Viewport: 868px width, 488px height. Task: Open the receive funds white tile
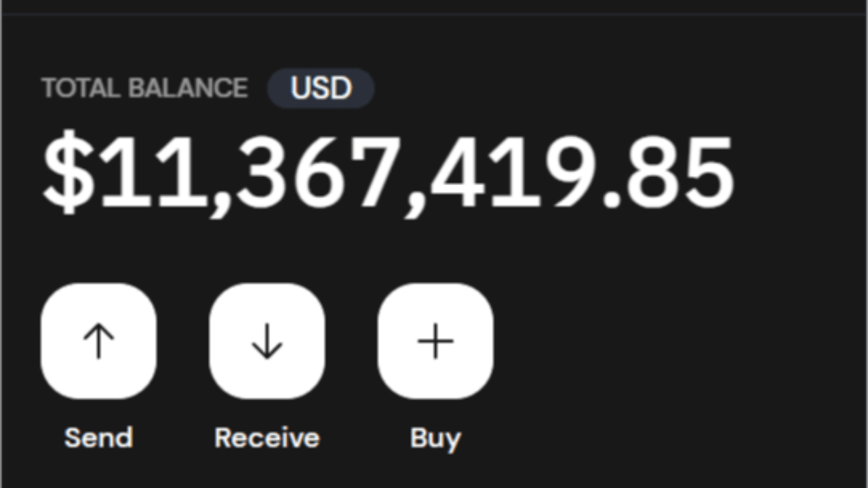click(x=267, y=341)
